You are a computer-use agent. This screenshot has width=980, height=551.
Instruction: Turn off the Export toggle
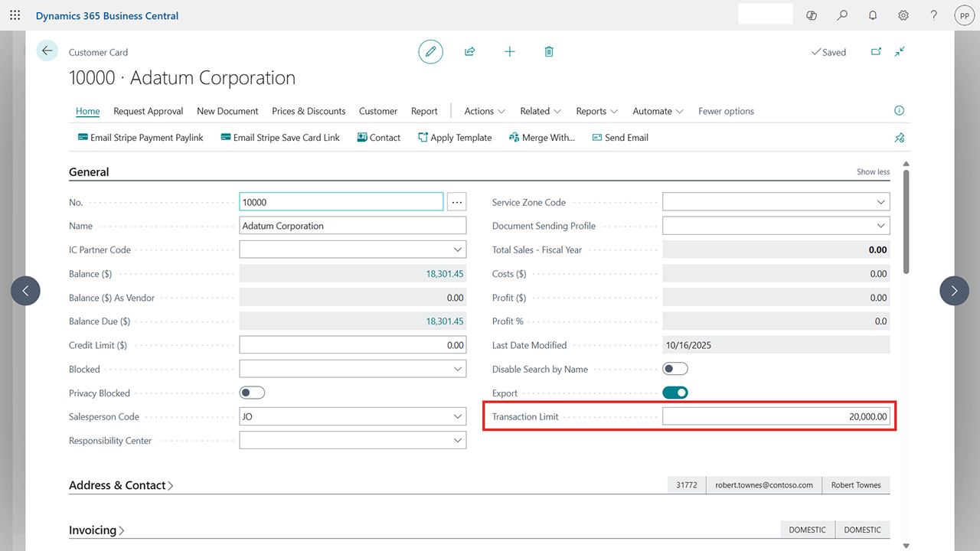click(675, 393)
